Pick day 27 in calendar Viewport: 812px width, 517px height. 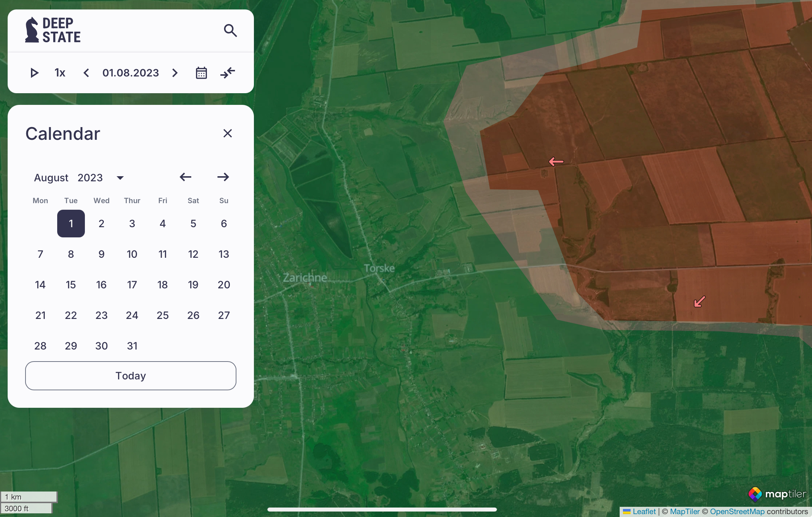(224, 315)
